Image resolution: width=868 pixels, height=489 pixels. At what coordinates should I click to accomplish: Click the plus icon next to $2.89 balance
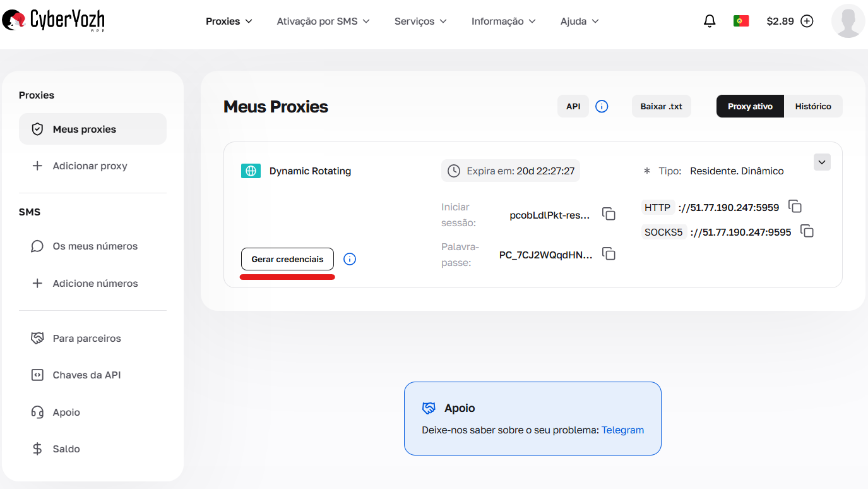(x=807, y=21)
